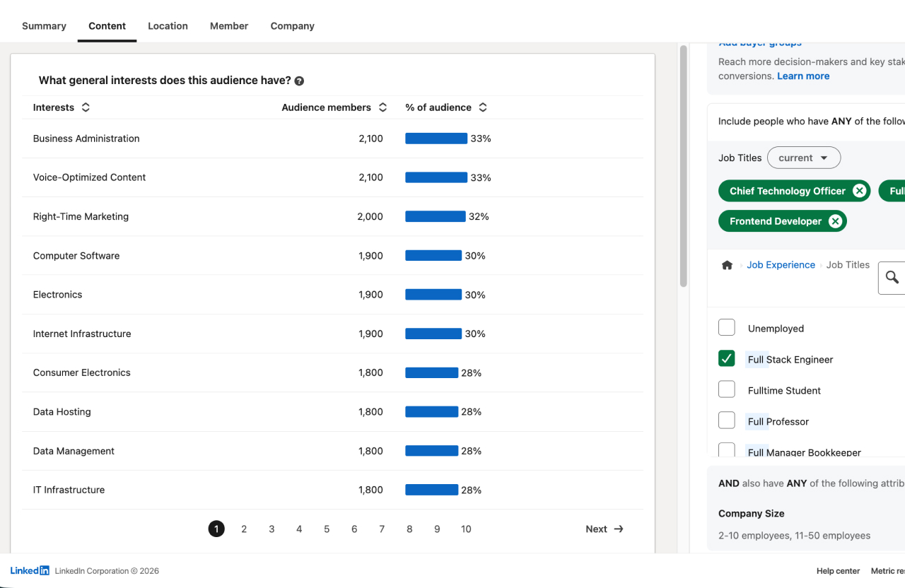The image size is (905, 588).
Task: Select the Voice-Optimized Content row label
Action: (89, 177)
